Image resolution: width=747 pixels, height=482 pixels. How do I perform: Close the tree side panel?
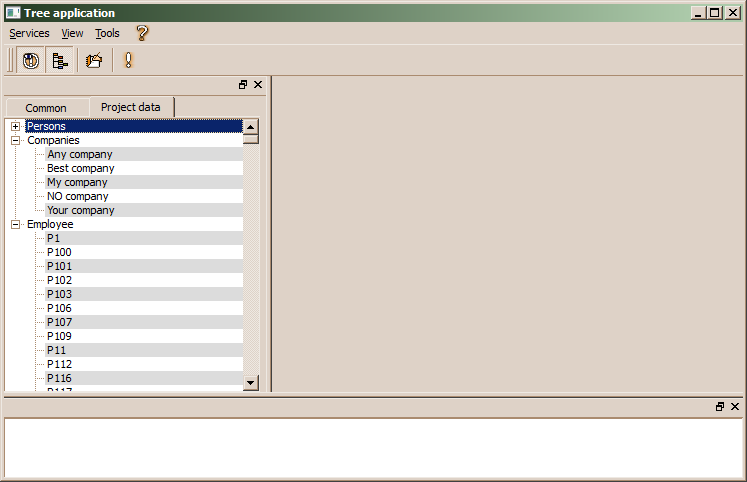258,85
